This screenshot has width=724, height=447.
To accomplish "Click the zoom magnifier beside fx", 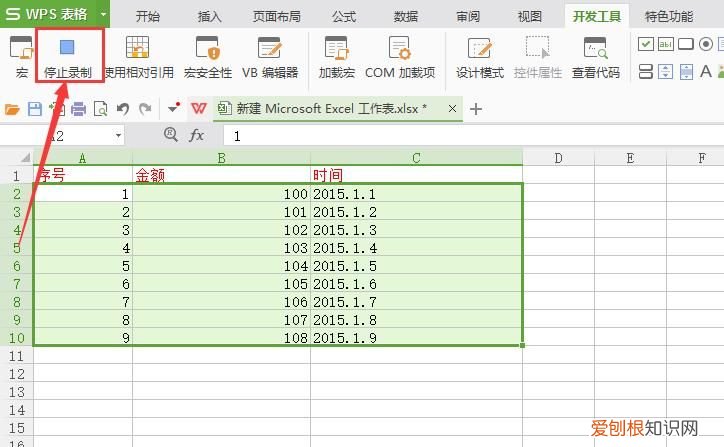I will pos(171,134).
